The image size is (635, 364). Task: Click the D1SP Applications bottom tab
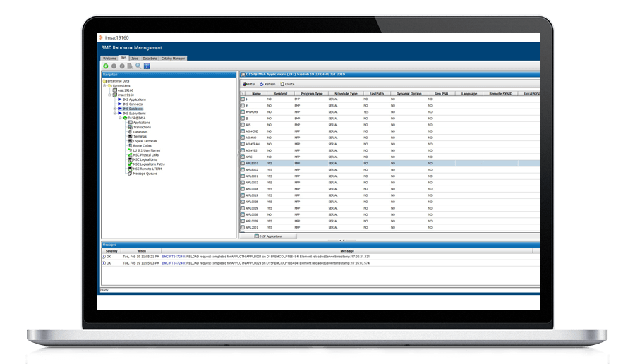(x=267, y=236)
